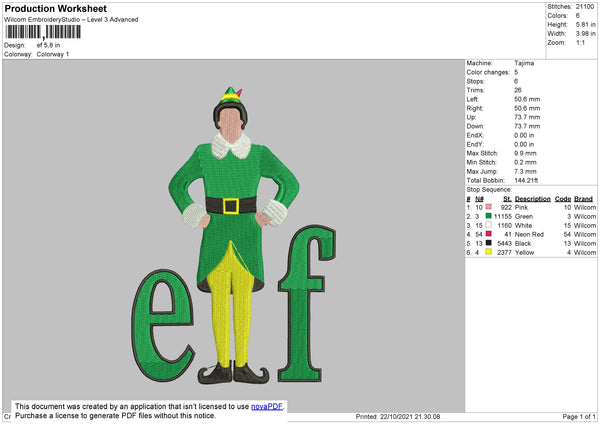Click the 'N#' column header
This screenshot has width=600, height=424.
click(479, 199)
